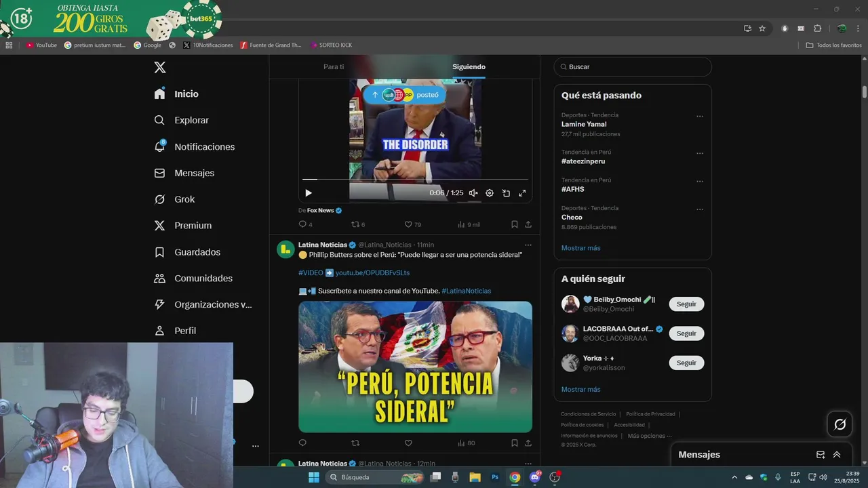868x488 pixels.
Task: Share the Phillip Butters post
Action: (528, 443)
